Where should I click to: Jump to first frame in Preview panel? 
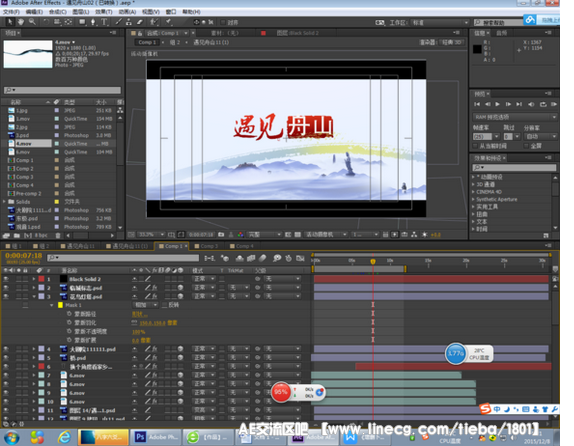pyautogui.click(x=477, y=104)
